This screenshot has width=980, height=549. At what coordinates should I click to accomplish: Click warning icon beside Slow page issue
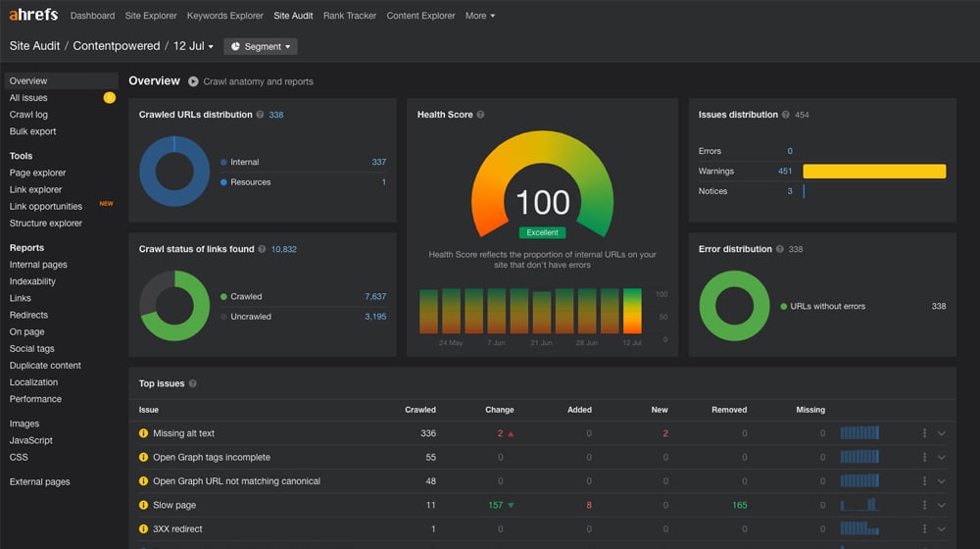coord(144,505)
